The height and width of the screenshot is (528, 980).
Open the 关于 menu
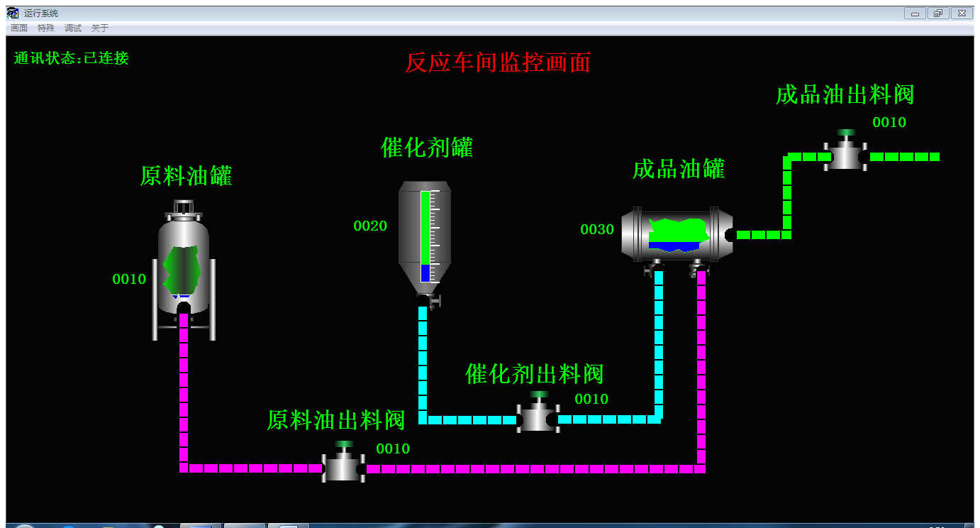[x=100, y=28]
